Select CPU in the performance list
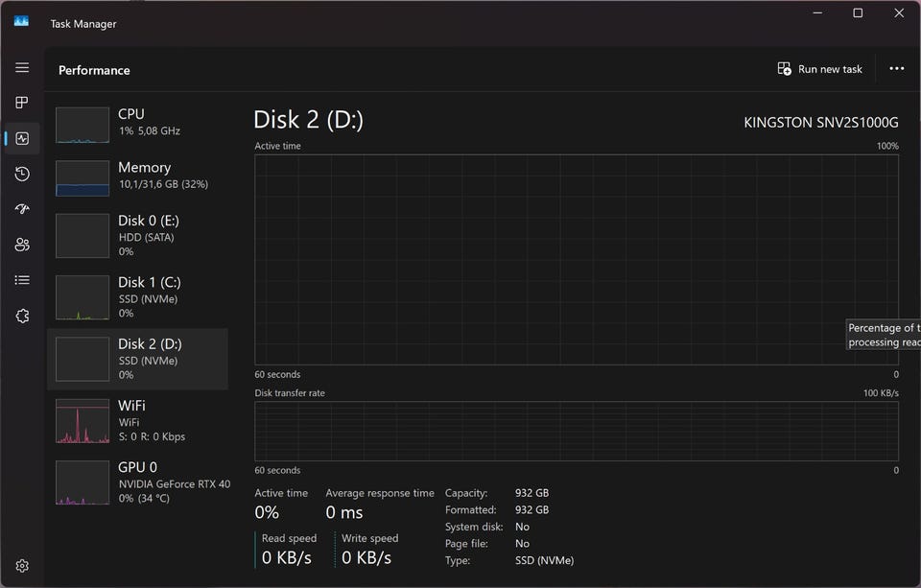The height and width of the screenshot is (588, 921). point(137,123)
